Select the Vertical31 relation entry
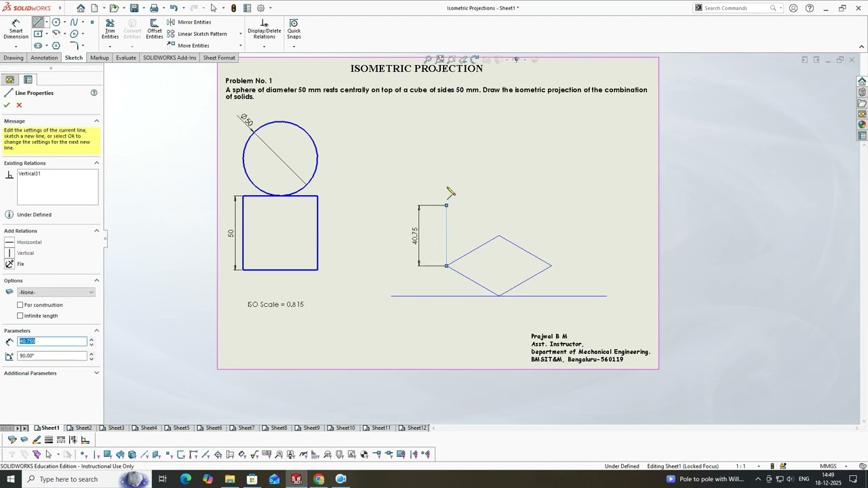 pyautogui.click(x=30, y=174)
